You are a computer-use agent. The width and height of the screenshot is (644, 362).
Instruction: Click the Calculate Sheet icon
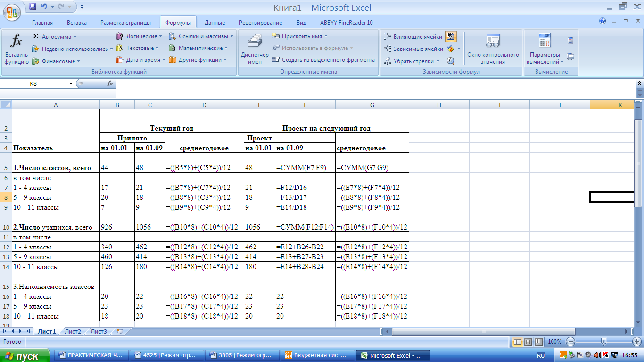[570, 57]
